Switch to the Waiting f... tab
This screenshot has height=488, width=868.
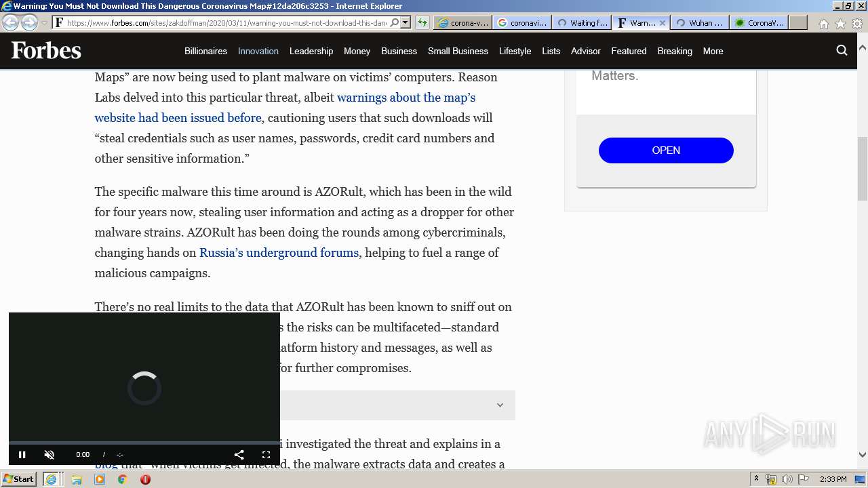[581, 22]
